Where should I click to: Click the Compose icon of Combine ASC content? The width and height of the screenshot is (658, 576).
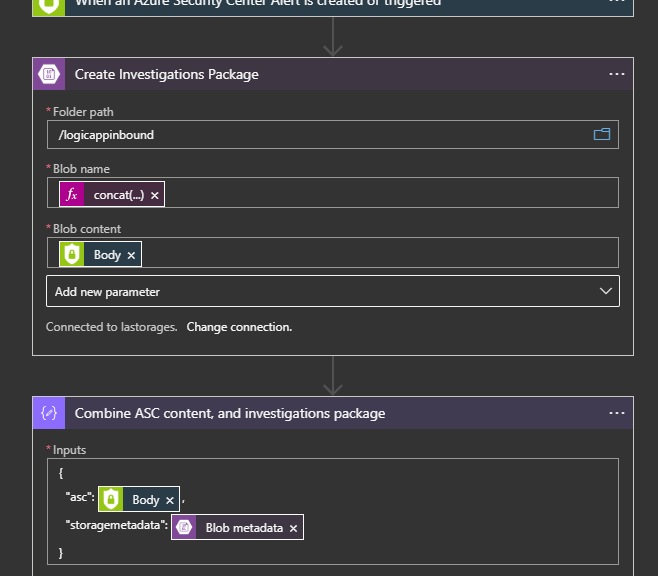(x=49, y=413)
